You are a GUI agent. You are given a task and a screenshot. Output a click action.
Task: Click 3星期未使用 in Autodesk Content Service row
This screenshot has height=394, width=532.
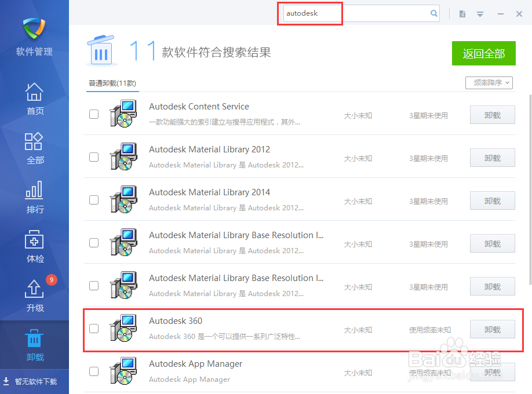pos(428,116)
